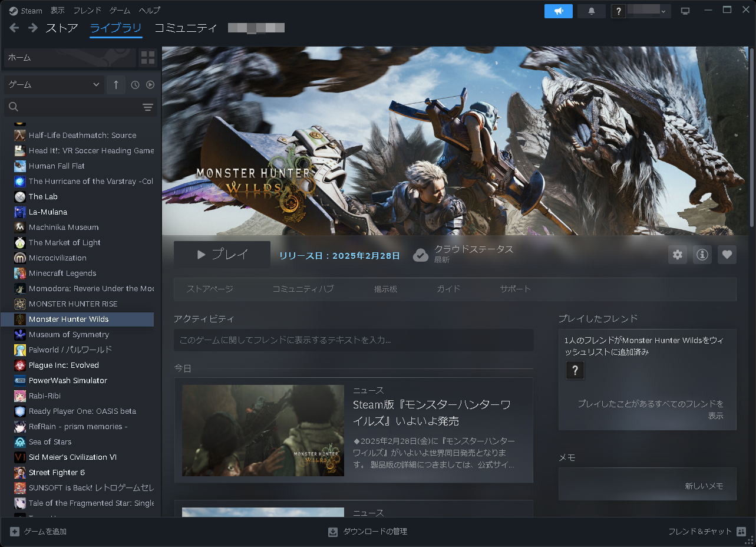View game info via the circled-i icon
The height and width of the screenshot is (547, 756).
[x=702, y=255]
